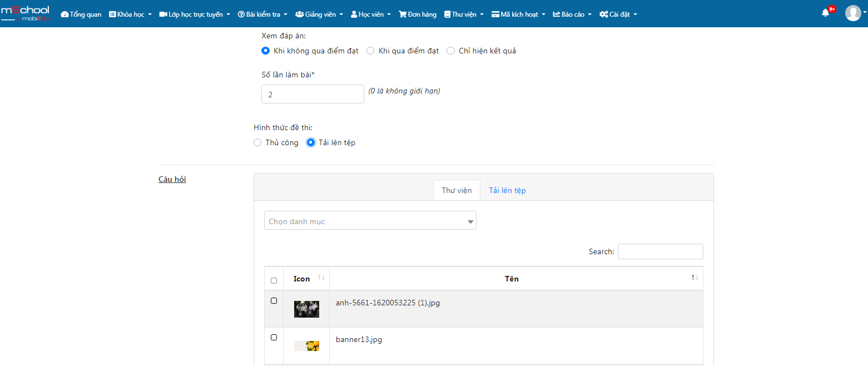The image size is (868, 366).
Task: Select 'Khi không qua điểm đạt' radio
Action: 265,51
